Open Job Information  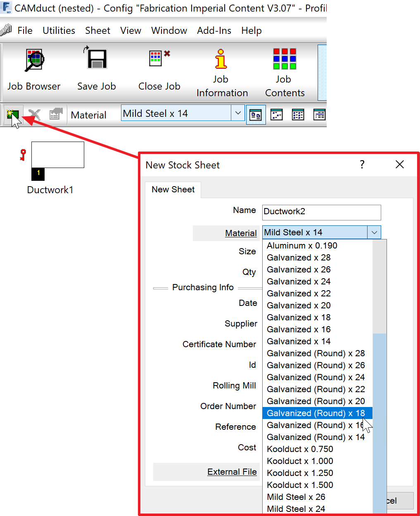tap(222, 73)
